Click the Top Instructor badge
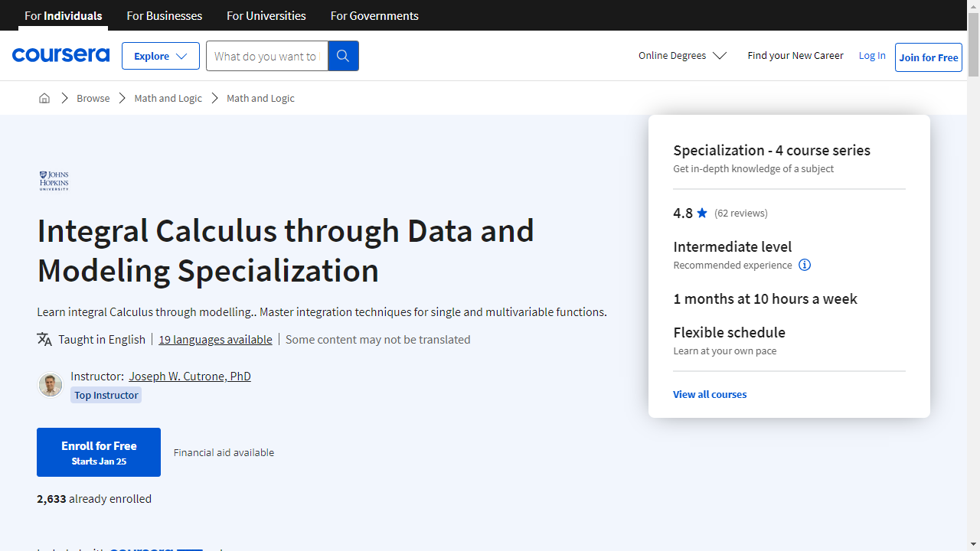 click(x=106, y=395)
